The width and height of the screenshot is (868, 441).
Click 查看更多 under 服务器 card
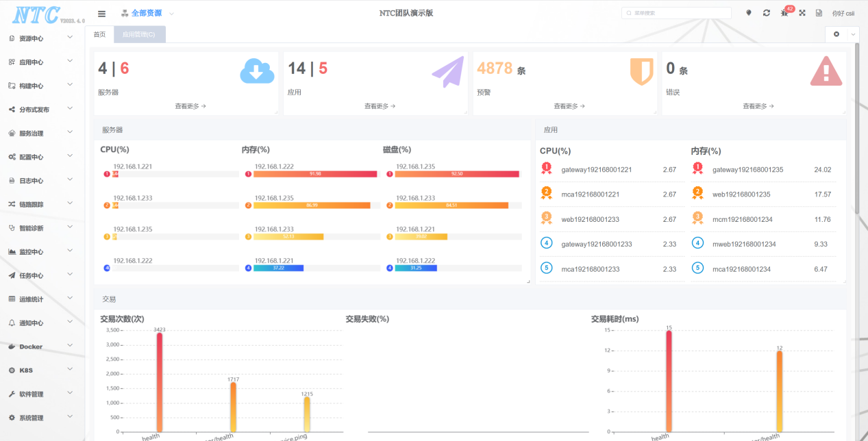pyautogui.click(x=190, y=106)
